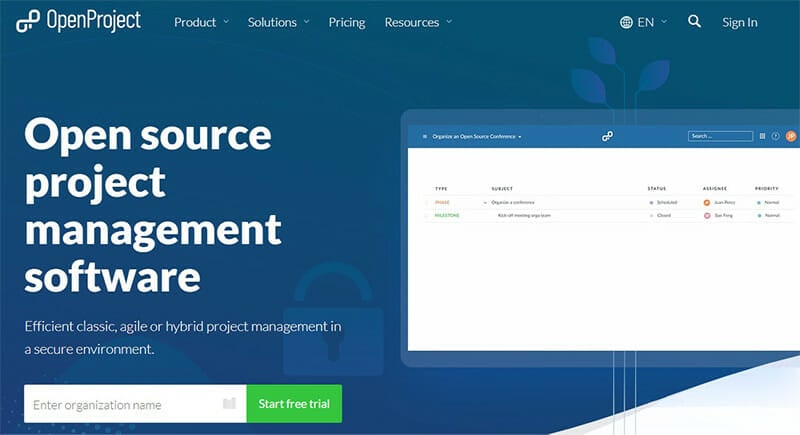
Task: Open the orange user avatar in the app preview
Action: click(791, 136)
